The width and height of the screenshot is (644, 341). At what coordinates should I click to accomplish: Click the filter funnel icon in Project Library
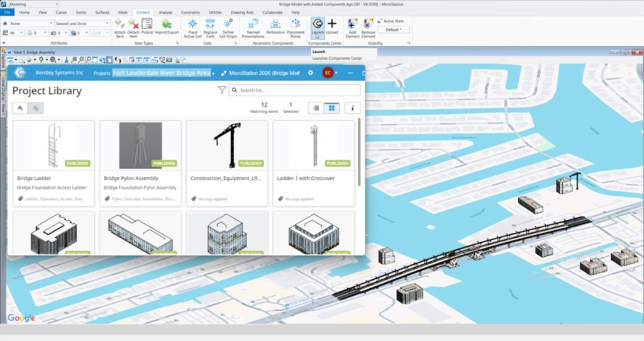click(x=222, y=91)
